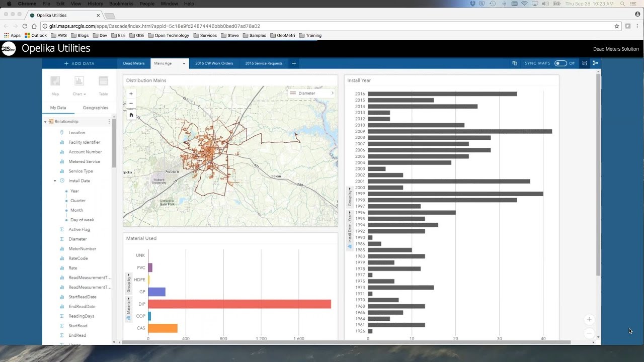Add a new page with plus icon

coord(294,63)
